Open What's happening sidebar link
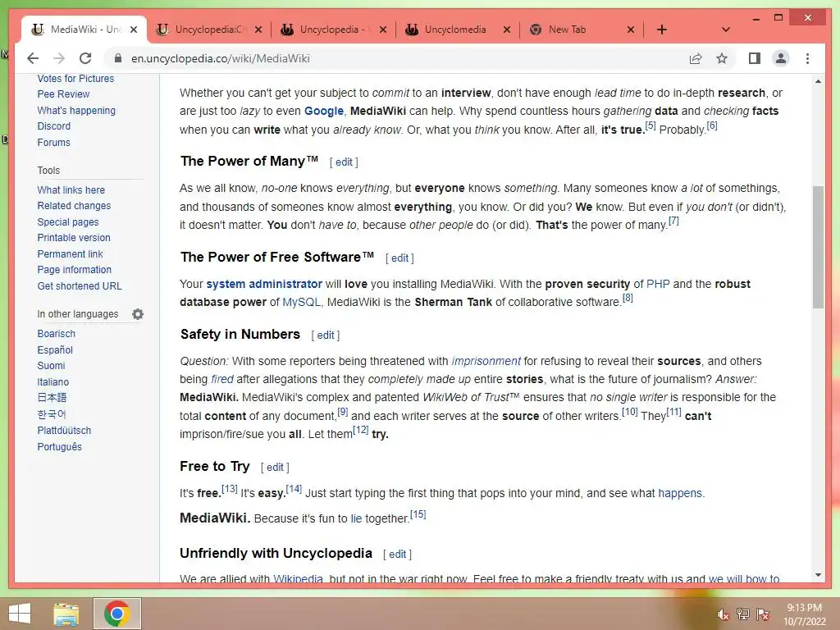The image size is (840, 630). (x=76, y=111)
